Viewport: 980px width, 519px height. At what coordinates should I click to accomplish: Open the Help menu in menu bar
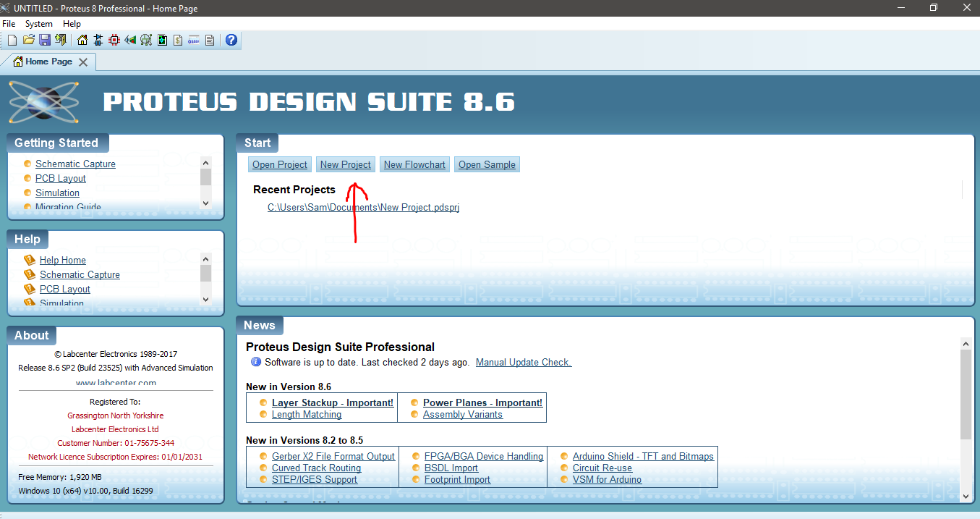tap(72, 24)
